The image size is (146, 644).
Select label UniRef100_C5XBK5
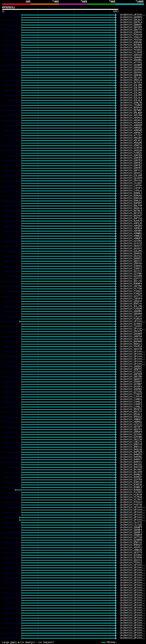coord(131,105)
